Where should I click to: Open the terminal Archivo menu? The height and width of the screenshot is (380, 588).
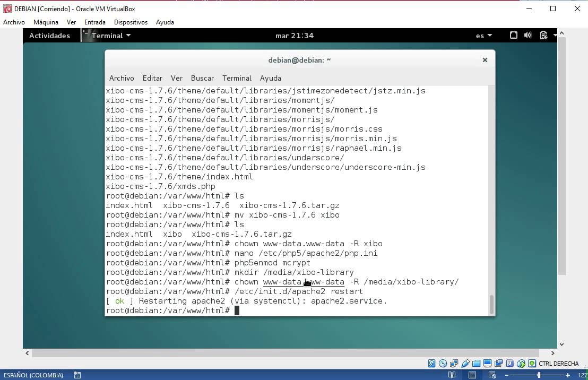[122, 78]
